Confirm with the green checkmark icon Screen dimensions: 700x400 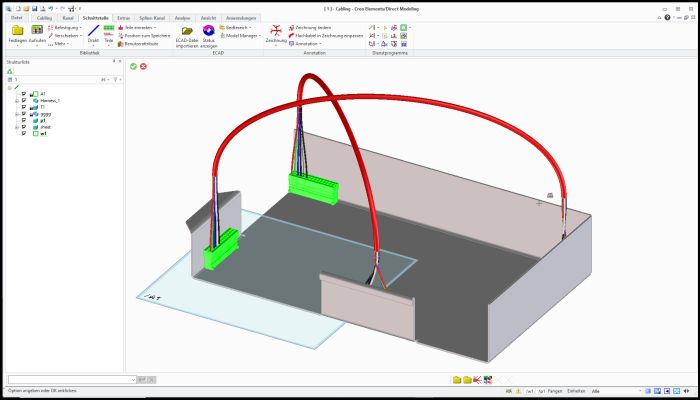click(133, 66)
